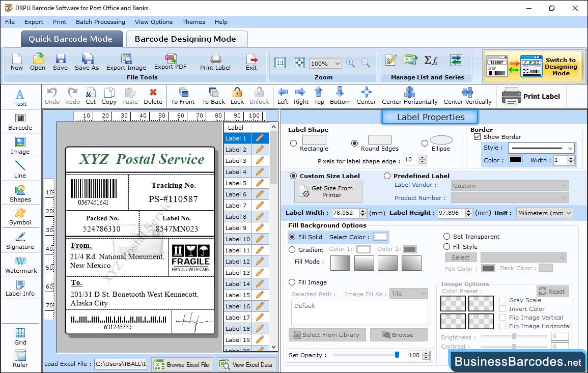Lock the selected object
The height and width of the screenshot is (373, 588).
coord(237,96)
